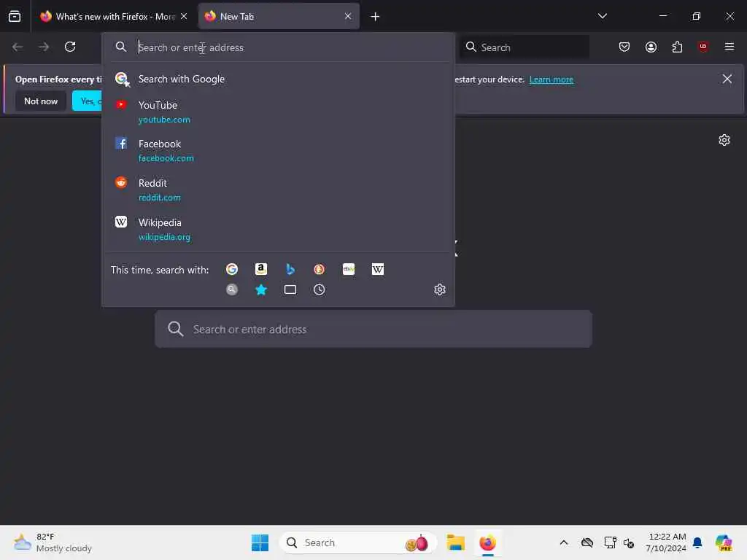Open uBlock Origin extension icon
The height and width of the screenshot is (560, 747).
[703, 47]
